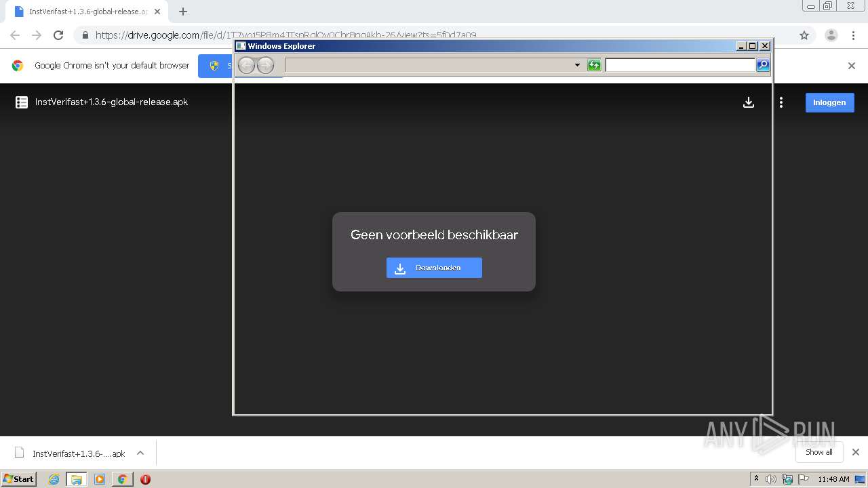Click the blue Downloaden button

434,268
